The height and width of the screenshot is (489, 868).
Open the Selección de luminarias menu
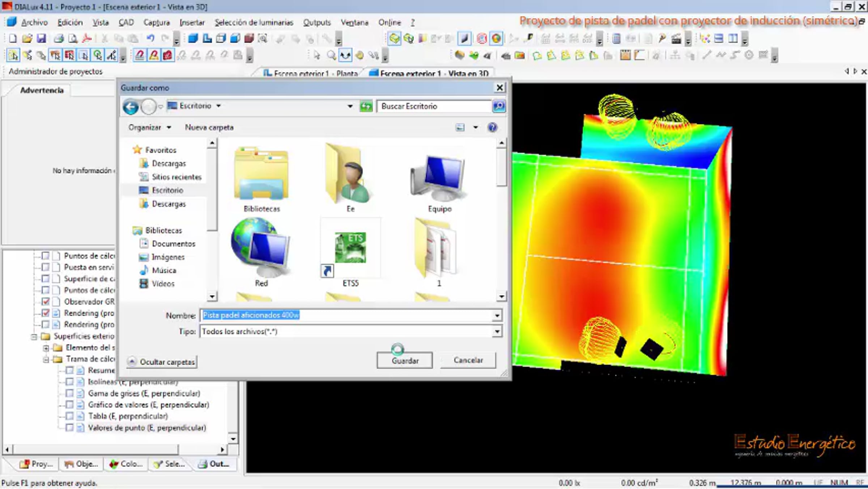[254, 22]
